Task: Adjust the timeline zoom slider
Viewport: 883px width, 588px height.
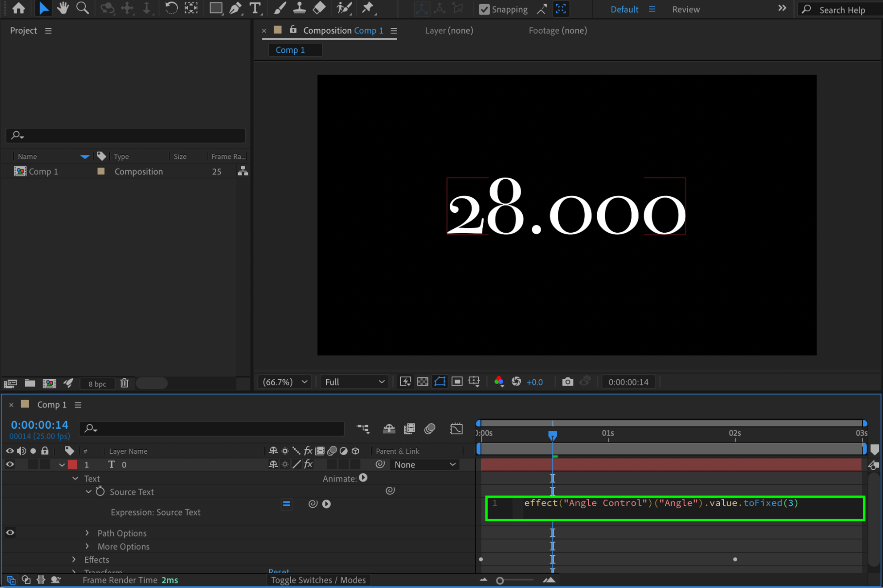Action: pos(500,580)
